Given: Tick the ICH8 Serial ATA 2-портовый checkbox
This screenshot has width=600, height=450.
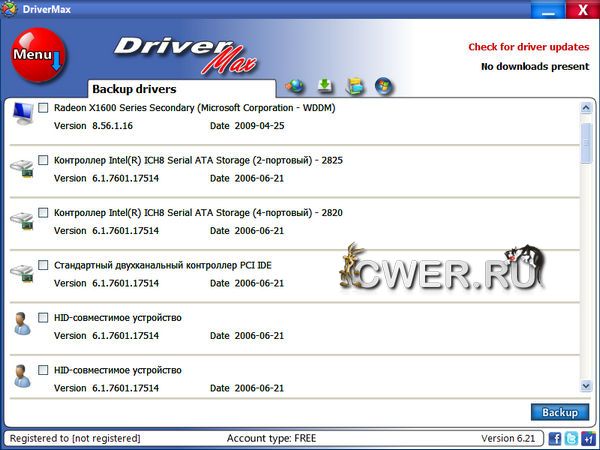Looking at the screenshot, I should [x=43, y=160].
